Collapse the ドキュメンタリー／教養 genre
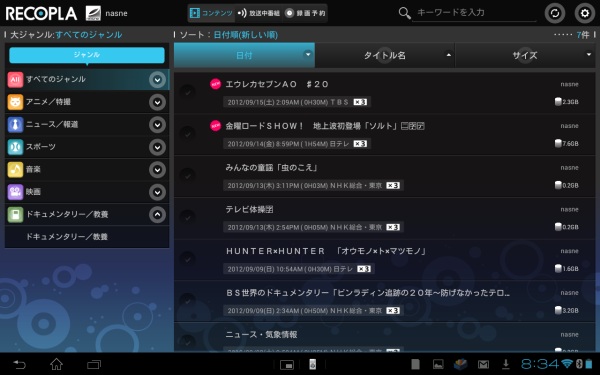 click(157, 215)
